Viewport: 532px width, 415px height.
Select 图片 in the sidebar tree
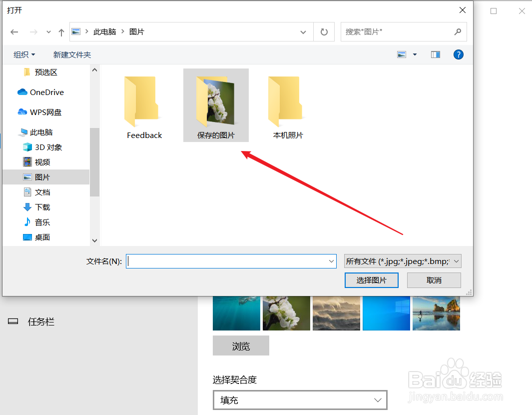(46, 177)
